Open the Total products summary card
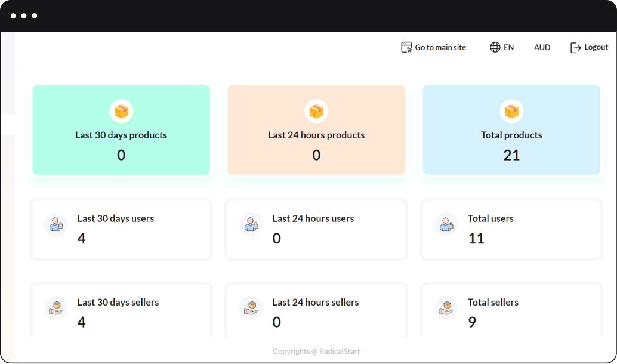The width and height of the screenshot is (617, 364). pos(511,130)
